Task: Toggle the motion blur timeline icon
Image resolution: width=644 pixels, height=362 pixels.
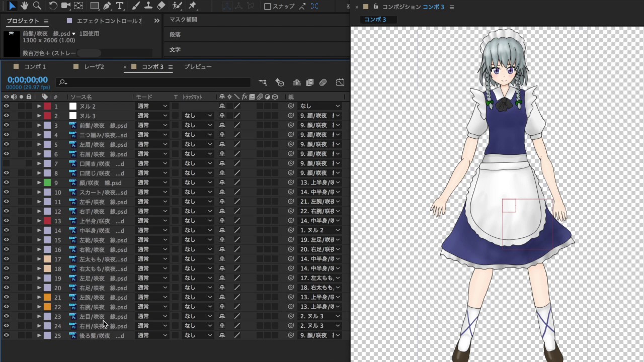Action: [323, 82]
